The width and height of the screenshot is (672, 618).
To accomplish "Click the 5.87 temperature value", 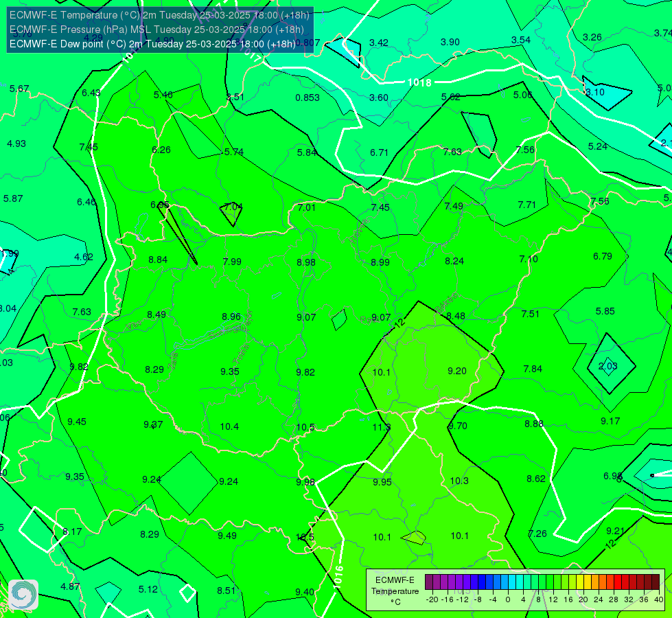I will click(x=13, y=198).
